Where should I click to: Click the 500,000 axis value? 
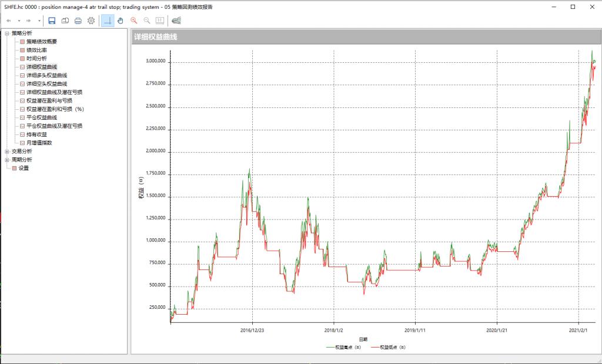tap(158, 285)
